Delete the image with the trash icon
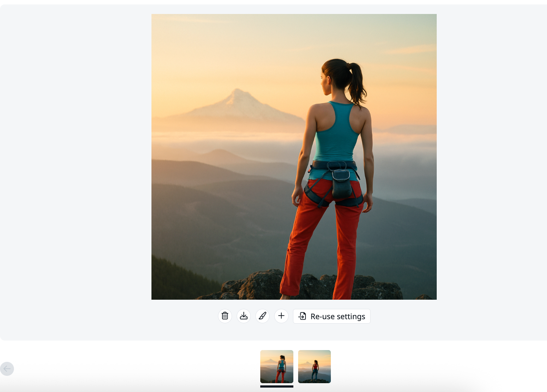The height and width of the screenshot is (392, 547). [225, 316]
